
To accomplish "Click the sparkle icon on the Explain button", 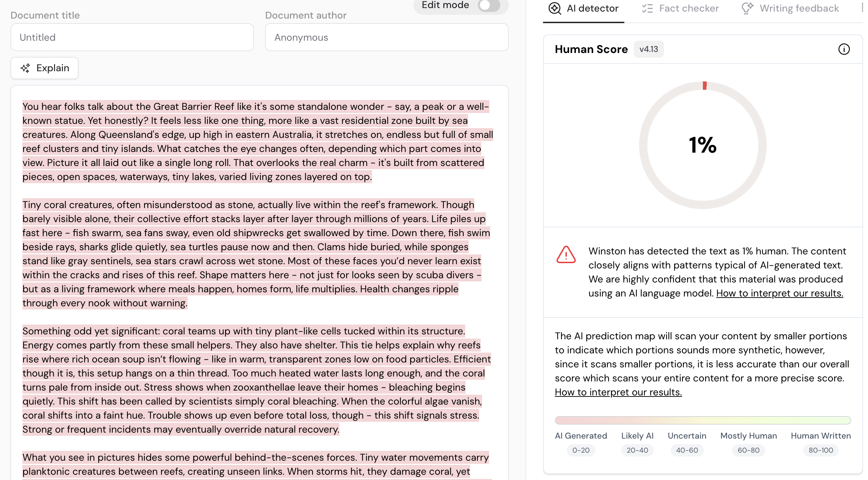I will click(x=25, y=68).
